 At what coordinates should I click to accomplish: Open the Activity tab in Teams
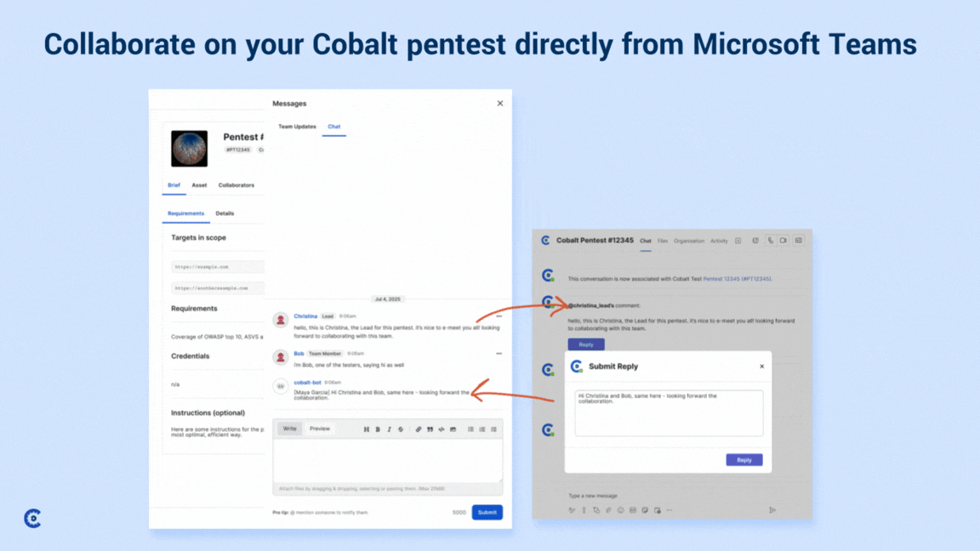(719, 241)
